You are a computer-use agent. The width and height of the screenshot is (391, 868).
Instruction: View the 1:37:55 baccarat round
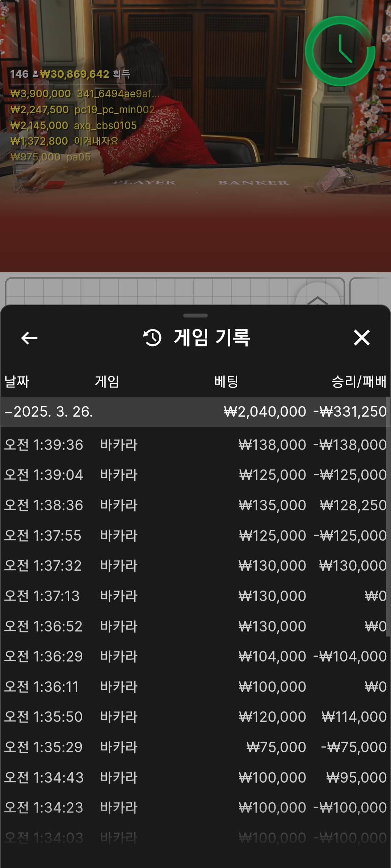tap(195, 536)
